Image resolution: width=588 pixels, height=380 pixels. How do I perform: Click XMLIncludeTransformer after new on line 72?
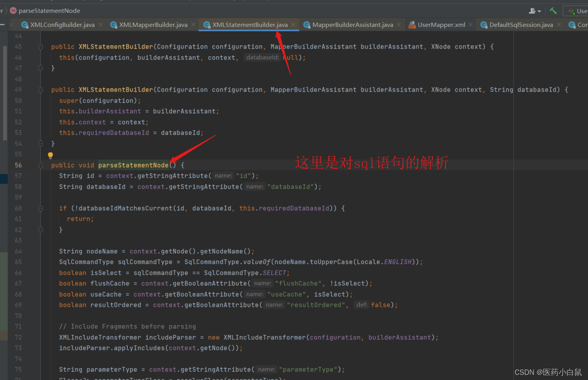tap(265, 337)
